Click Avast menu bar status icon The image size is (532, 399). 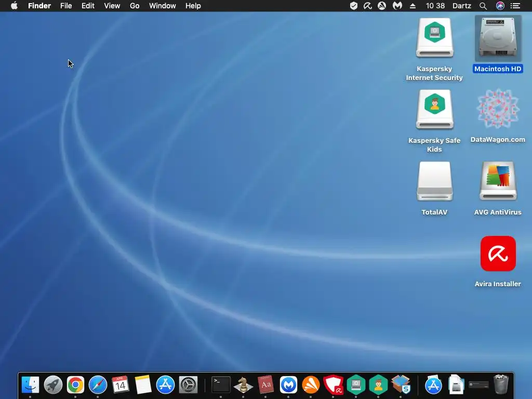click(382, 6)
